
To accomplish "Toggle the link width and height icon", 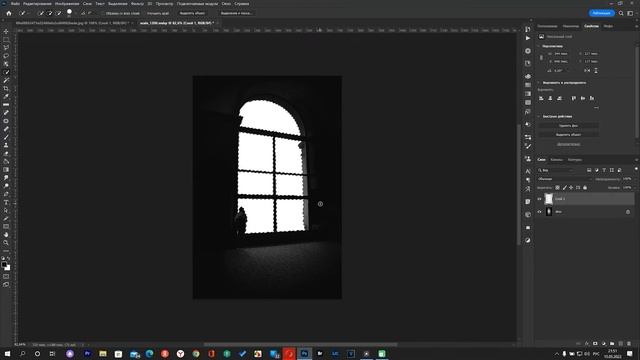I will tap(541, 58).
